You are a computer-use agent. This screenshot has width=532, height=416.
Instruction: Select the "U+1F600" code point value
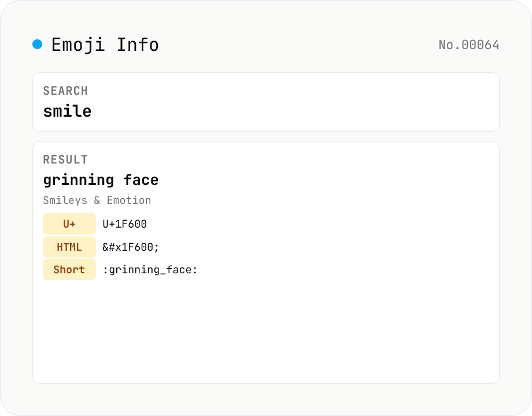[124, 224]
